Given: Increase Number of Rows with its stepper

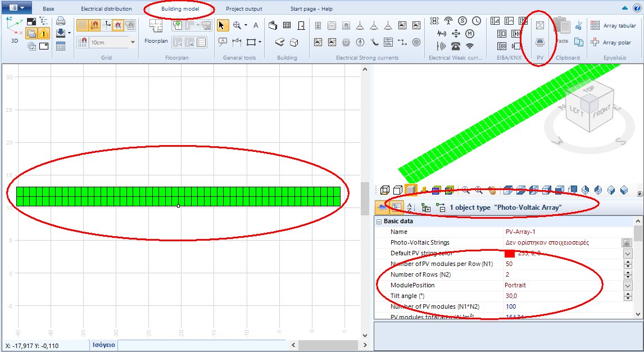Looking at the screenshot, I should 628,272.
